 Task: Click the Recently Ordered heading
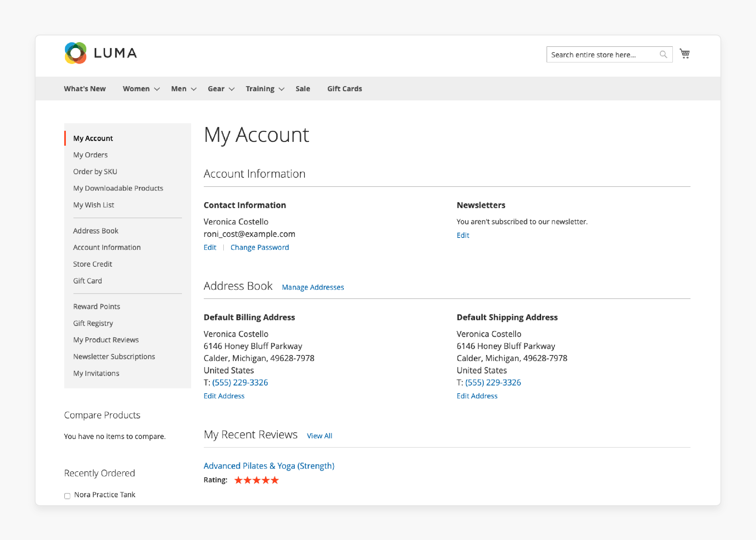click(99, 473)
